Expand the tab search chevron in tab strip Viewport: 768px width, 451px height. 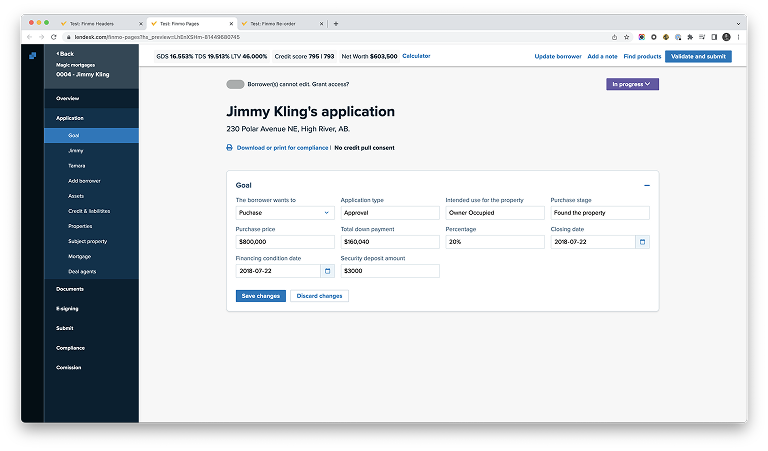click(738, 24)
